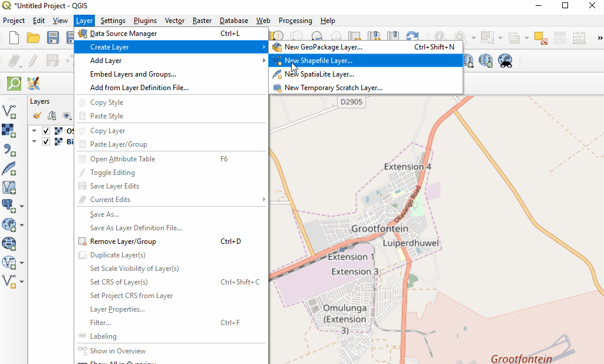Click the Add SpatiaLite Layer feather icon

9,168
